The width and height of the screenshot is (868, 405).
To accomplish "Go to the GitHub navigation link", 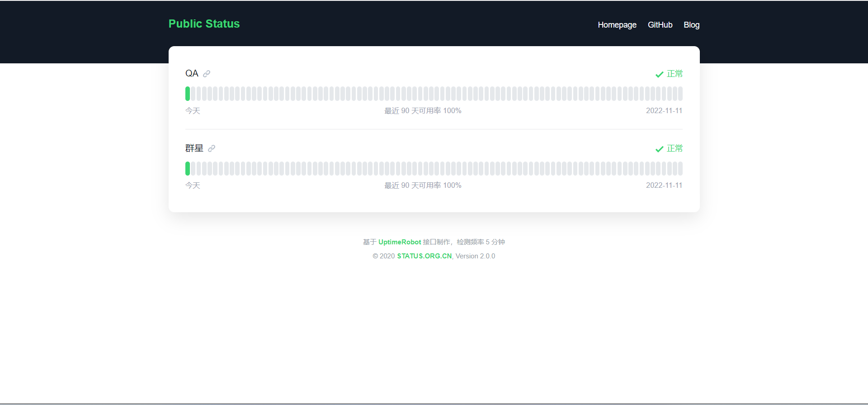I will 660,25.
